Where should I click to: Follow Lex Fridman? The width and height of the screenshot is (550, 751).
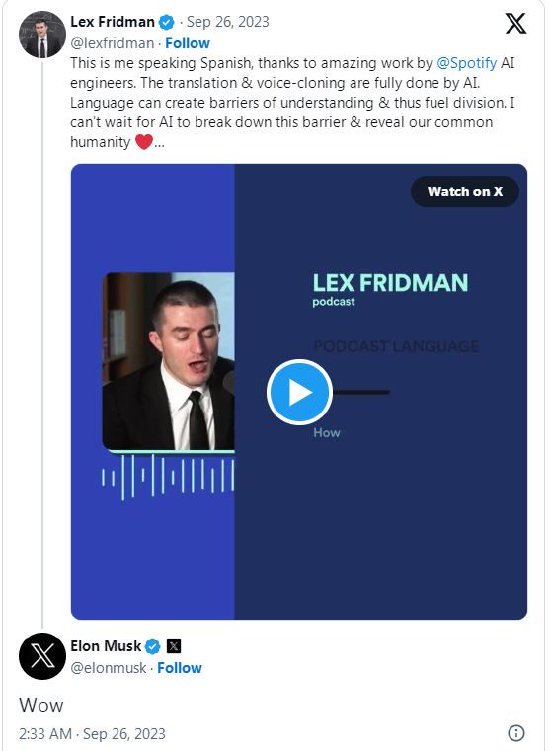click(x=187, y=43)
